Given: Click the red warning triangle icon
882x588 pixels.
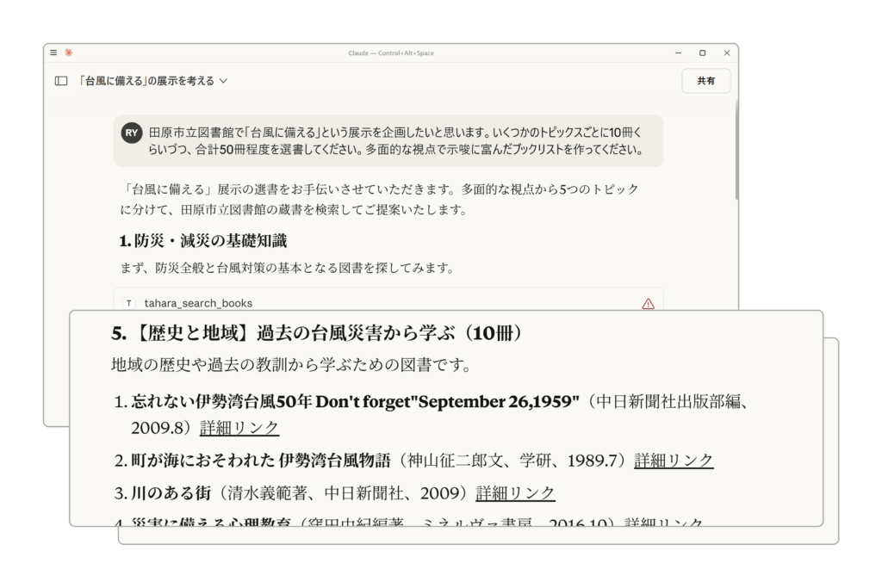Looking at the screenshot, I should 648,303.
